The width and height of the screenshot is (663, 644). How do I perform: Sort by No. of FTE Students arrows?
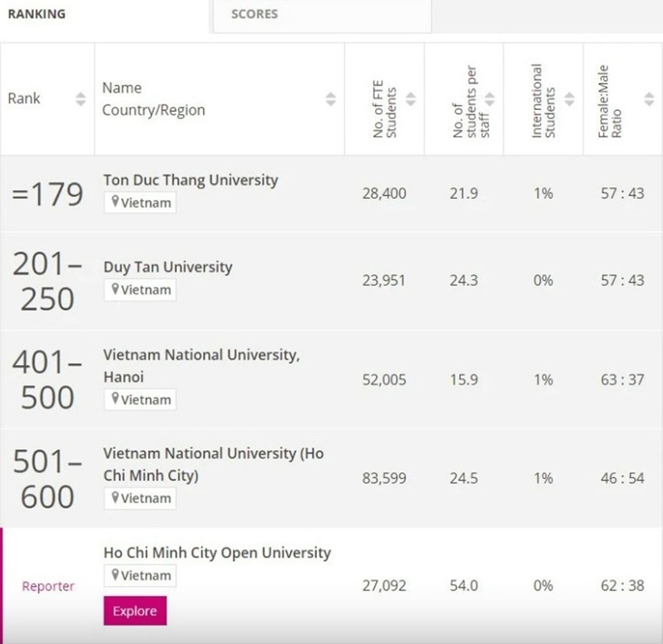pos(411,99)
